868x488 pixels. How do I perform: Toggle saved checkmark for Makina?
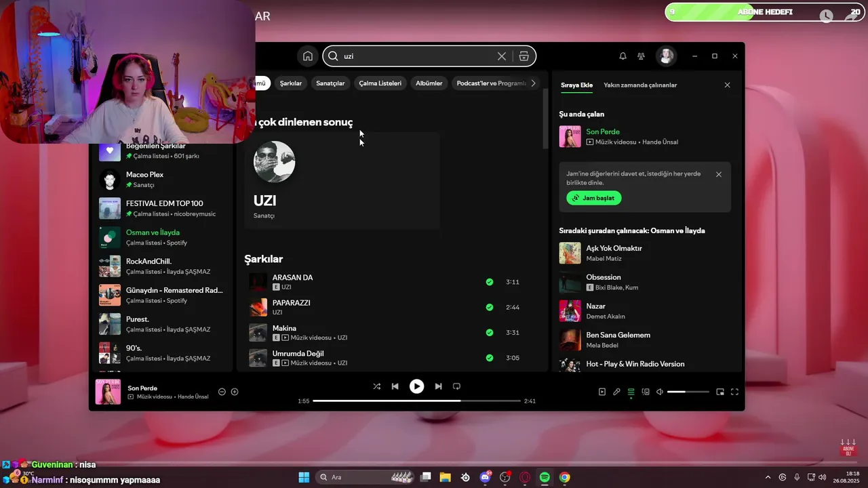490,333
